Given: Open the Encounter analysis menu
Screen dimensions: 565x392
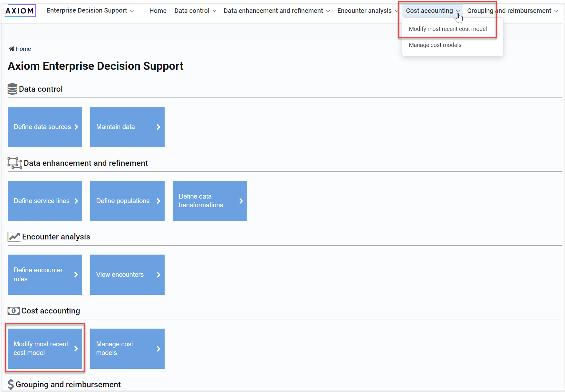Looking at the screenshot, I should (x=368, y=11).
